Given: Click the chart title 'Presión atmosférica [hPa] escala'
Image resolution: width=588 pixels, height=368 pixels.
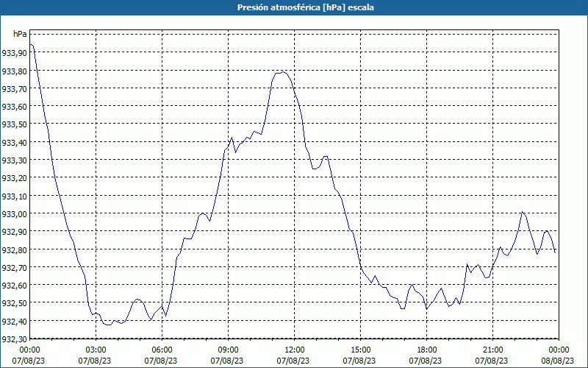Looking at the screenshot, I should point(306,7).
